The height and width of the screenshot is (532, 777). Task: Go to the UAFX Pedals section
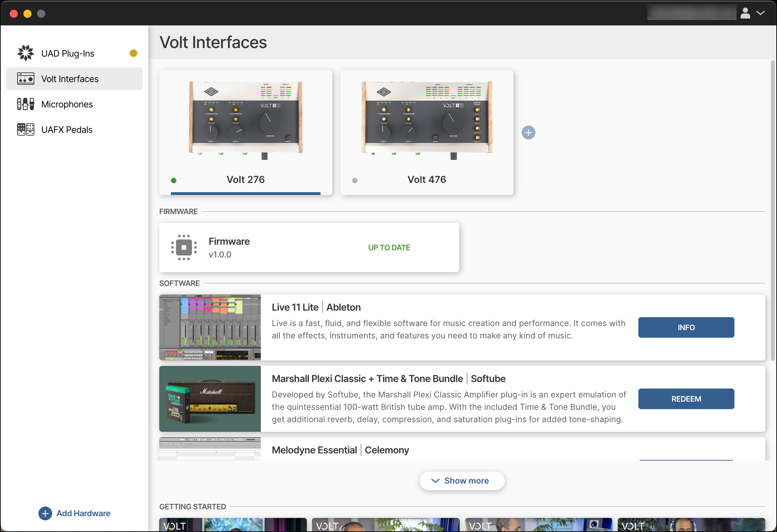pos(67,129)
